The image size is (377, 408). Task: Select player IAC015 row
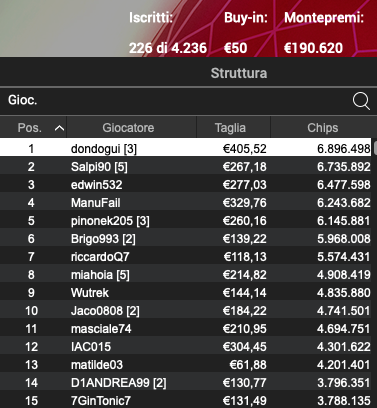tap(185, 346)
